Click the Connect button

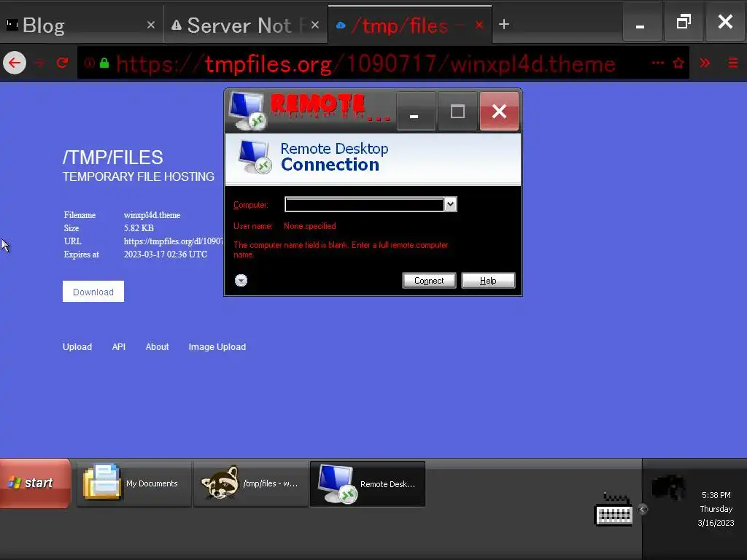click(x=429, y=281)
